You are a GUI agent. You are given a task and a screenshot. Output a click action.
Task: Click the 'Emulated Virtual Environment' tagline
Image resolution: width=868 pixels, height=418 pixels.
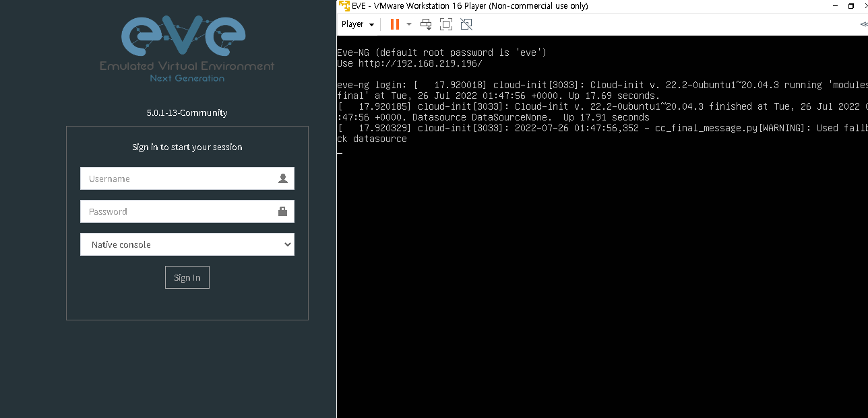[187, 66]
